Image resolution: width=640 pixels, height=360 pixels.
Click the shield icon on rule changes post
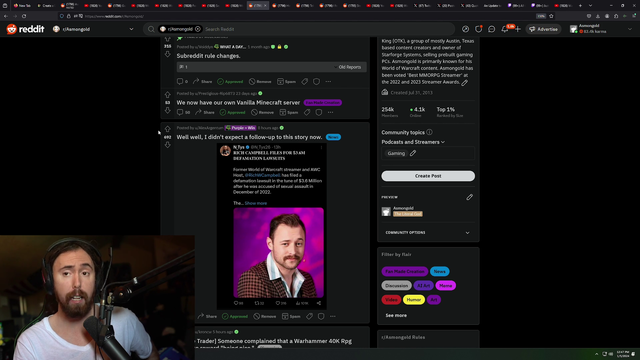316,82
